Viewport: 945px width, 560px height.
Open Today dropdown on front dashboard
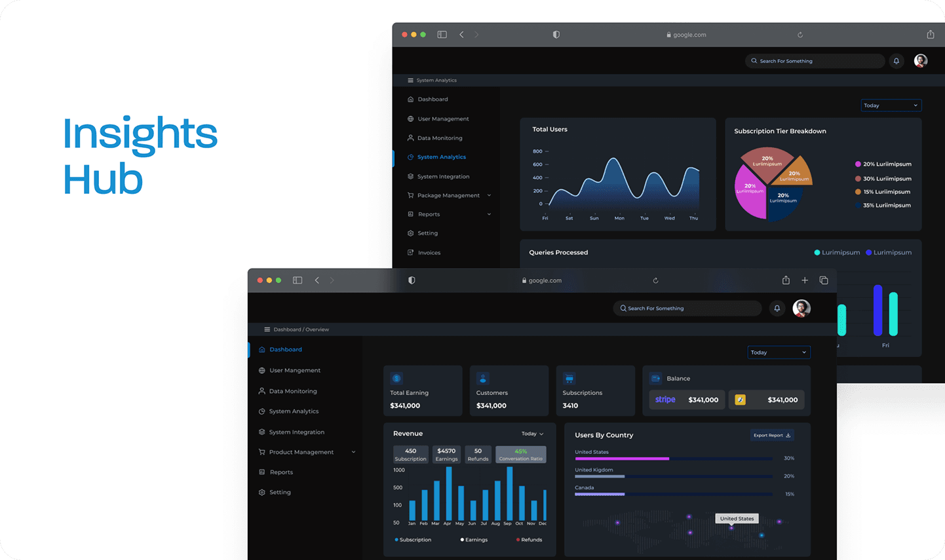[779, 352]
